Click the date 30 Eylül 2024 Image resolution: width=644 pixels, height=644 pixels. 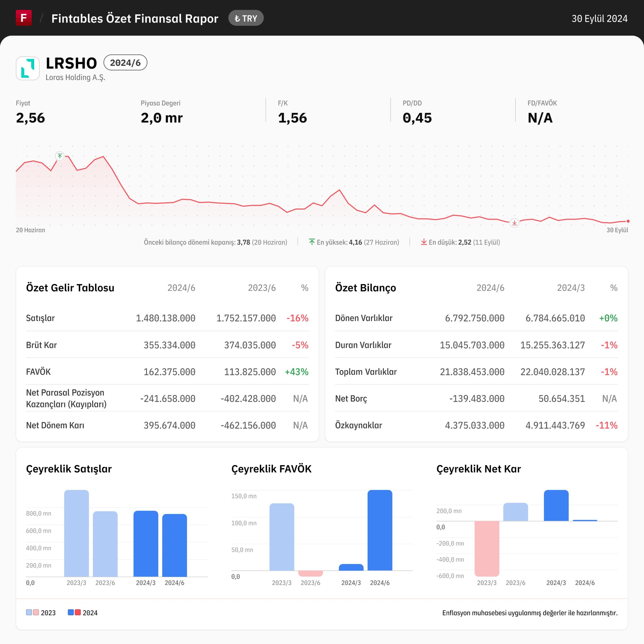[600, 19]
